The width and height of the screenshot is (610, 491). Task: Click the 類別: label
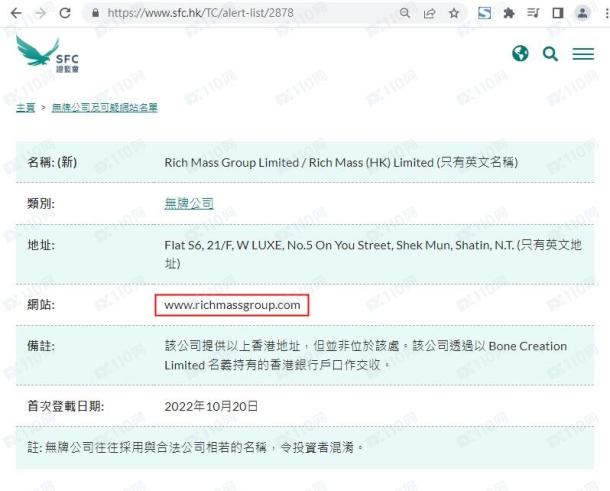[x=41, y=203]
